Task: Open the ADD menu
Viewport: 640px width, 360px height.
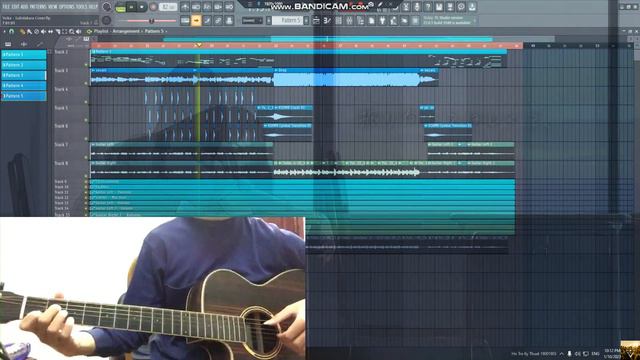Action: [24, 7]
